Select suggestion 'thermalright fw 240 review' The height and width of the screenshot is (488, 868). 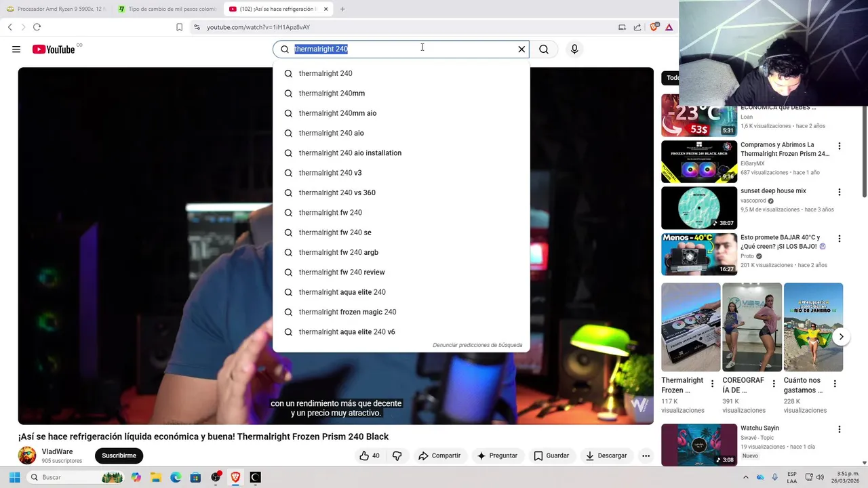[x=401, y=272]
